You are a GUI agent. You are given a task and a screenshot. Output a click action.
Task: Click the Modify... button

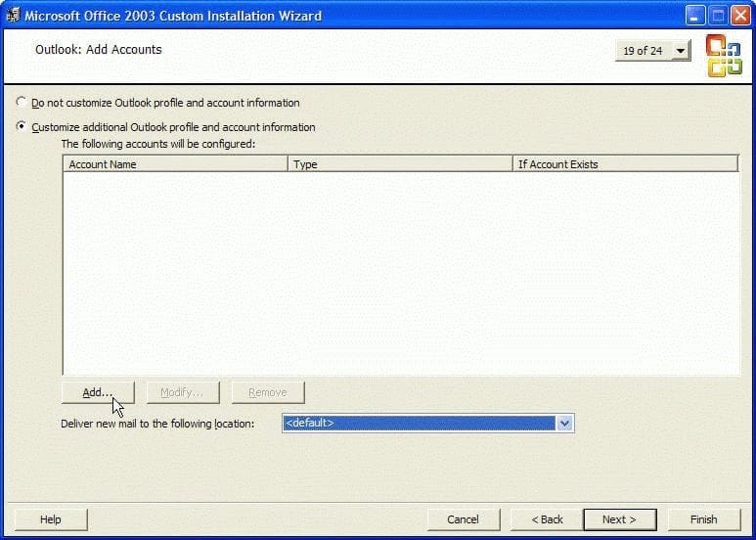(183, 392)
